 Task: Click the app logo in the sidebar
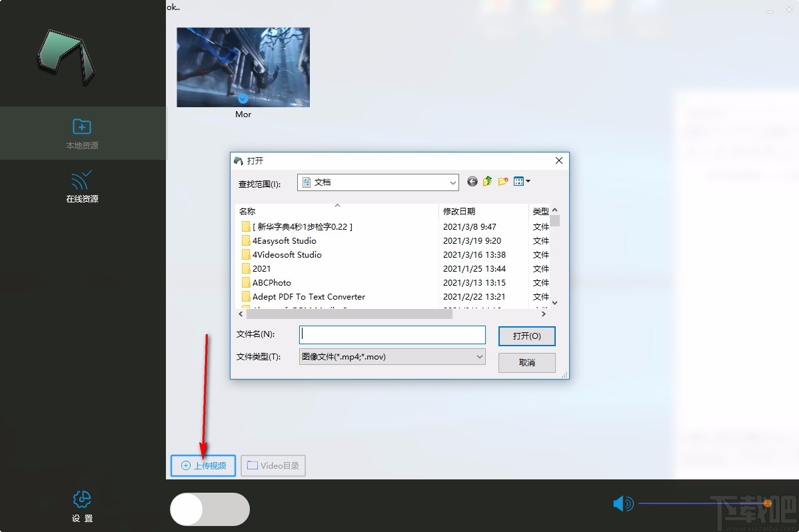pos(67,57)
